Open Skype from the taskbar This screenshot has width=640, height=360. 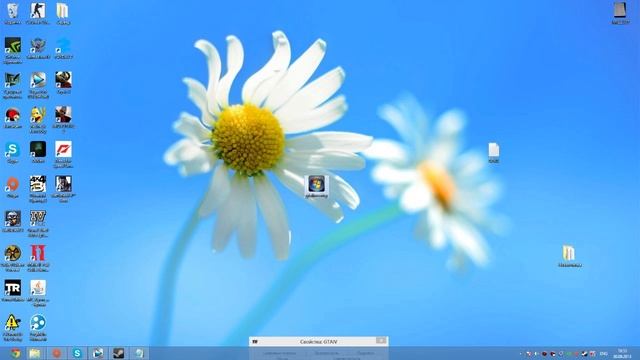pyautogui.click(x=77, y=353)
